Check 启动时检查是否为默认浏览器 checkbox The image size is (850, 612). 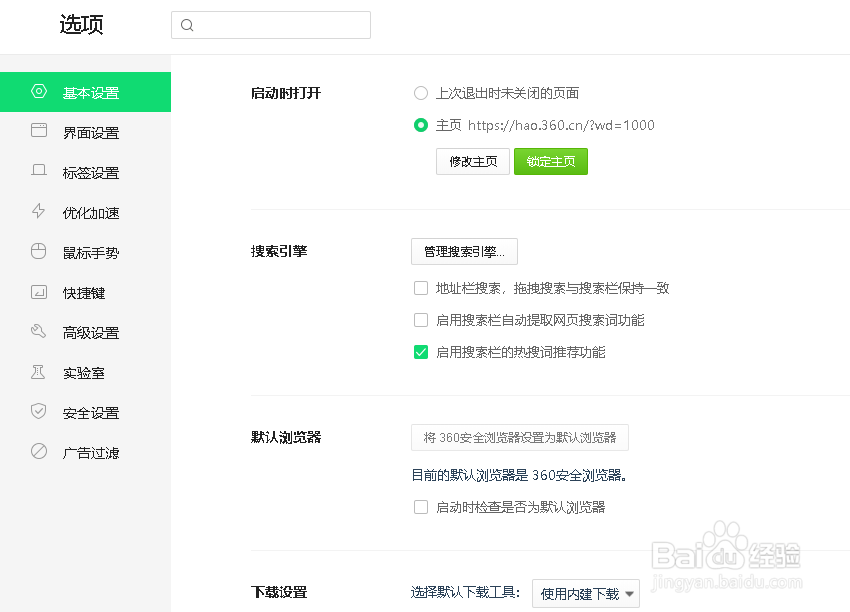pos(421,507)
